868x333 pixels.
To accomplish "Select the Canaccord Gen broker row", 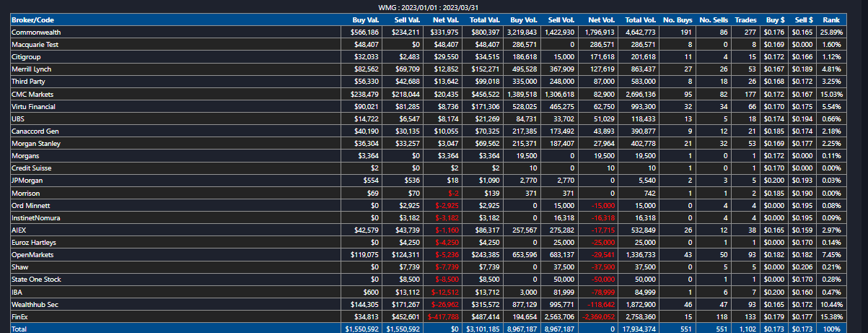I will click(x=427, y=131).
